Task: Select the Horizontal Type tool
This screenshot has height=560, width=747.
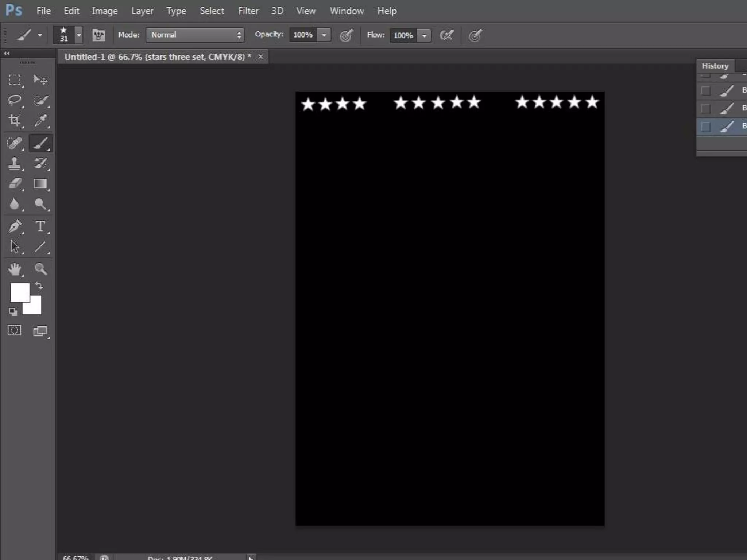Action: tap(40, 226)
